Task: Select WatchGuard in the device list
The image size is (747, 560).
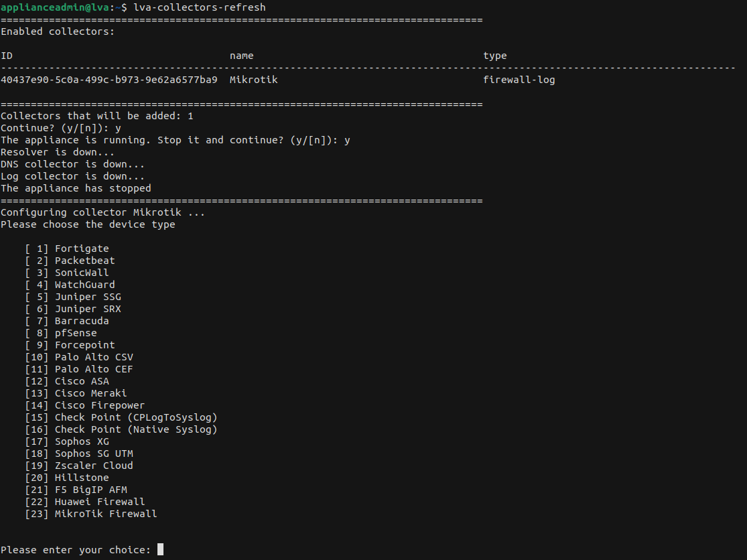Action: point(84,285)
